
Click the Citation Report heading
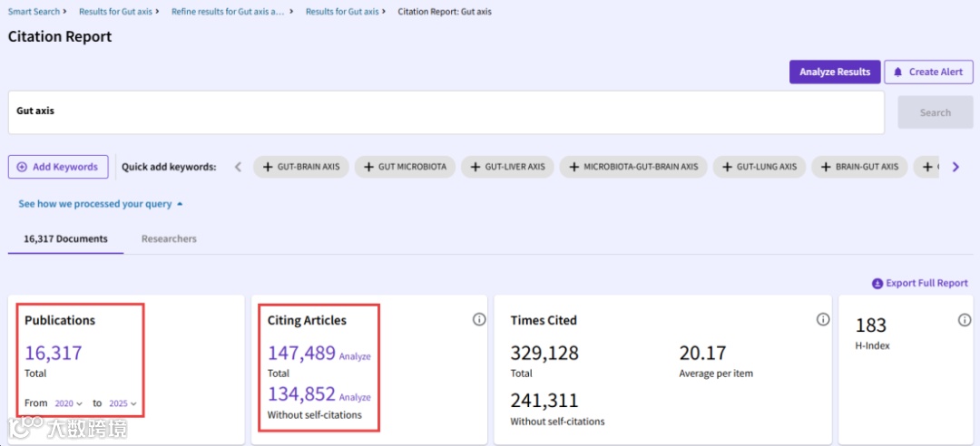pos(60,36)
